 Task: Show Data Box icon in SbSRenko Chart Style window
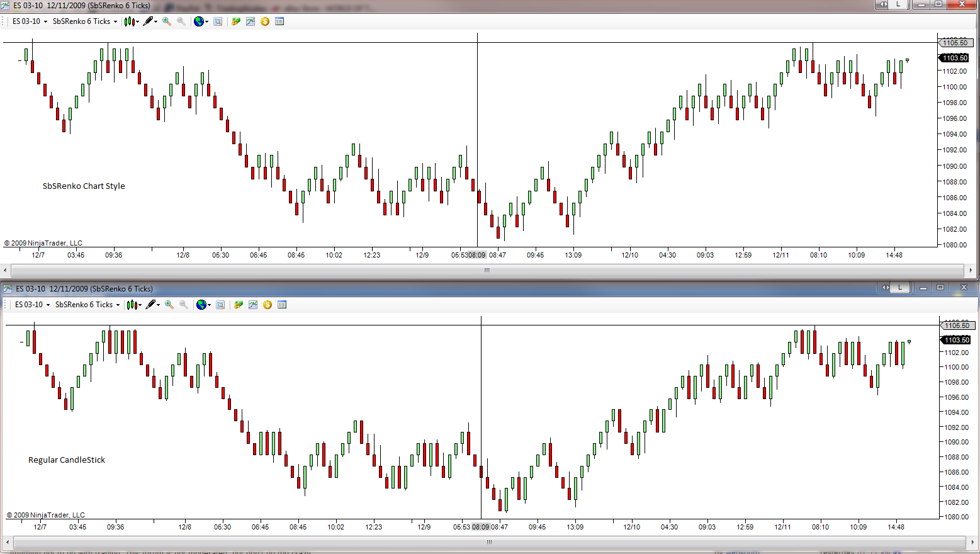(218, 21)
